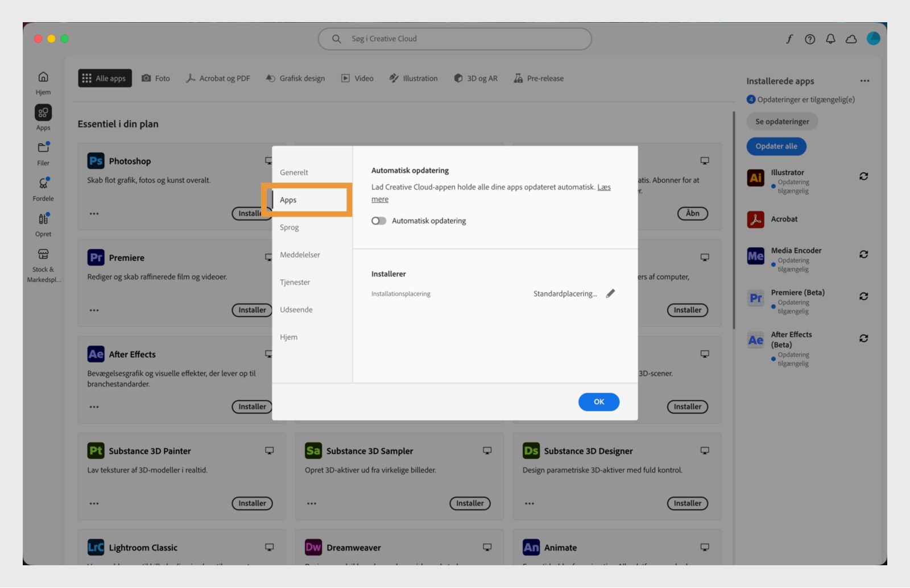910x588 pixels.
Task: Click Installer on Substance 3D Sampler card
Action: (470, 503)
